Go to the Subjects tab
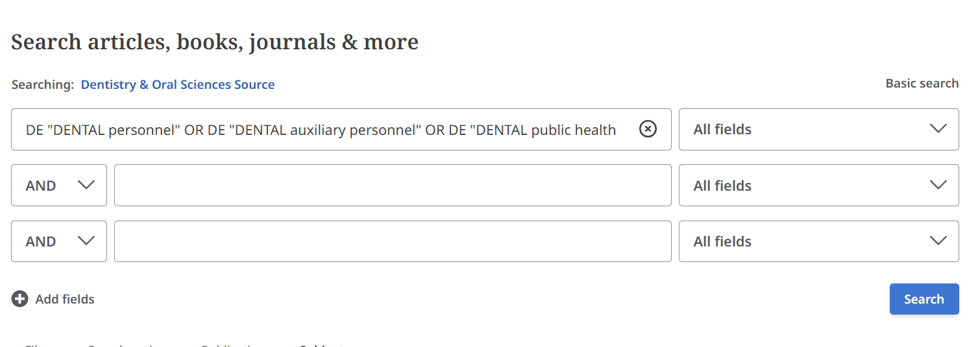 click(321, 344)
